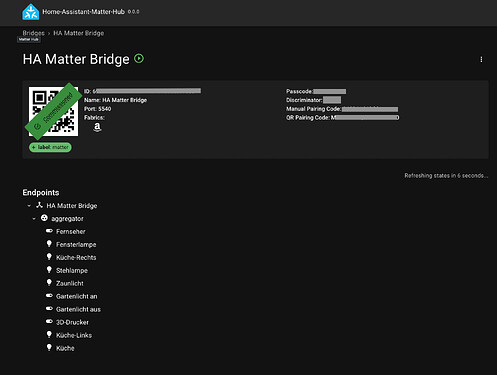Click the Fabrics: label
The height and width of the screenshot is (375, 497).
[94, 117]
